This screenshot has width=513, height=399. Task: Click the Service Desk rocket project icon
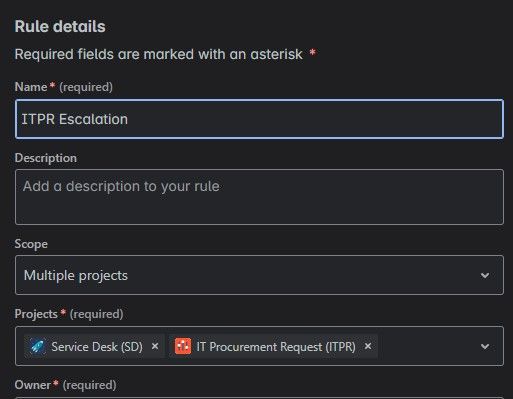point(37,346)
